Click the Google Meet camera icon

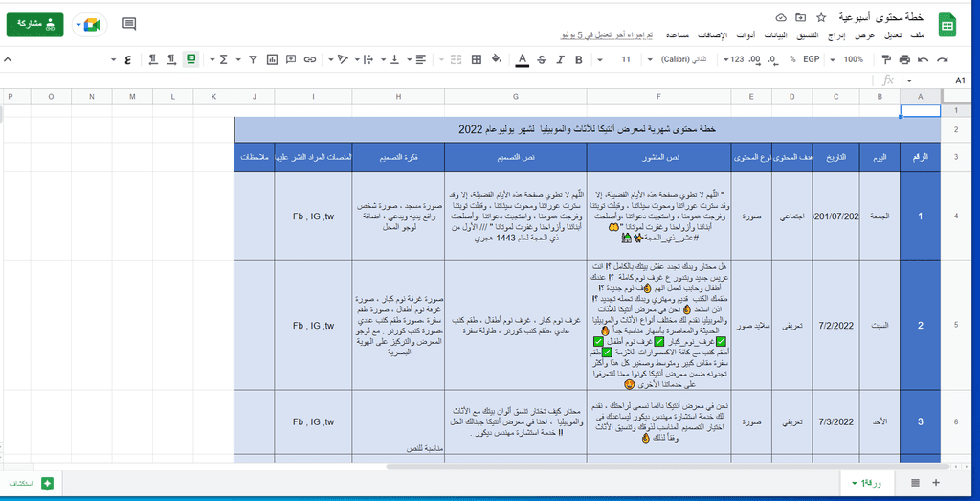point(93,24)
